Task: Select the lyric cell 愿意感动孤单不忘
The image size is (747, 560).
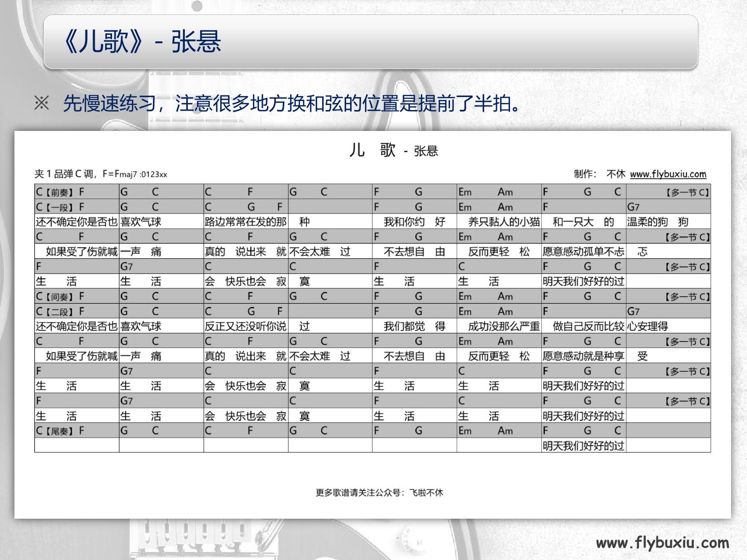Action: pos(584,251)
